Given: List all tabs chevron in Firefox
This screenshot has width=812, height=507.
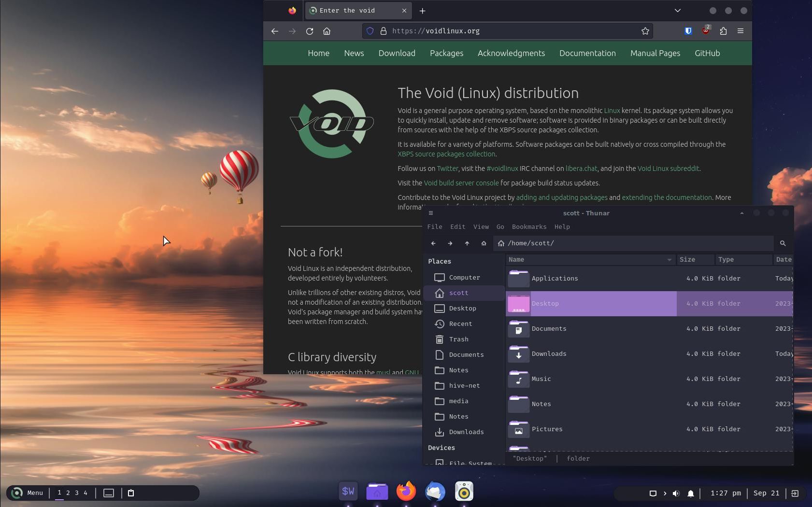Looking at the screenshot, I should click(x=678, y=11).
